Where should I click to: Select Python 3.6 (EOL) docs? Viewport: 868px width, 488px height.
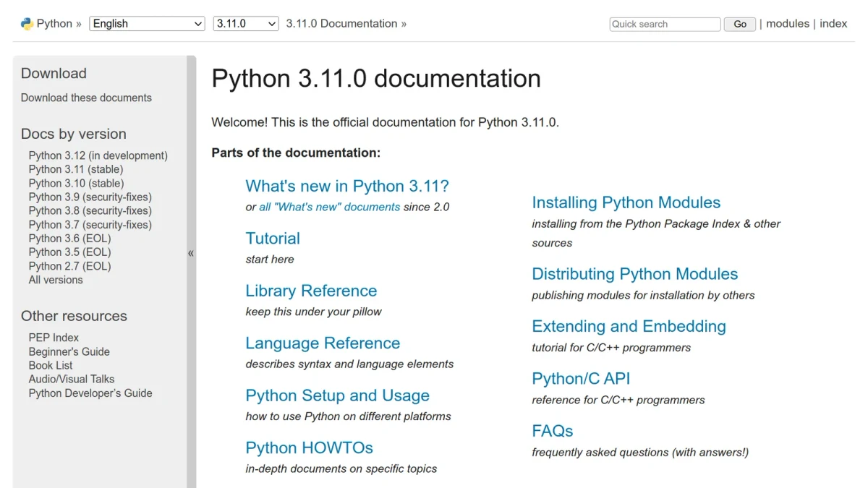point(70,239)
